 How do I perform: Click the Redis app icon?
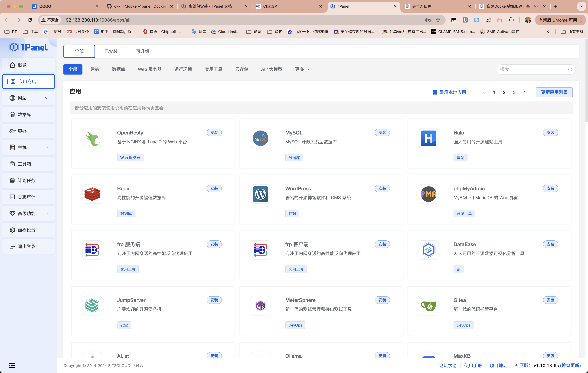pyautogui.click(x=92, y=194)
